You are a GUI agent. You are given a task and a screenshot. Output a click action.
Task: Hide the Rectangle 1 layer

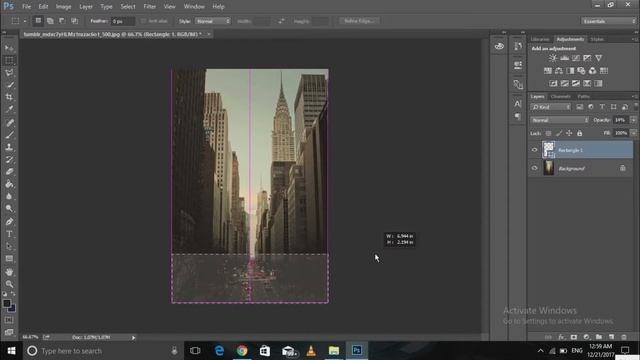tap(534, 150)
